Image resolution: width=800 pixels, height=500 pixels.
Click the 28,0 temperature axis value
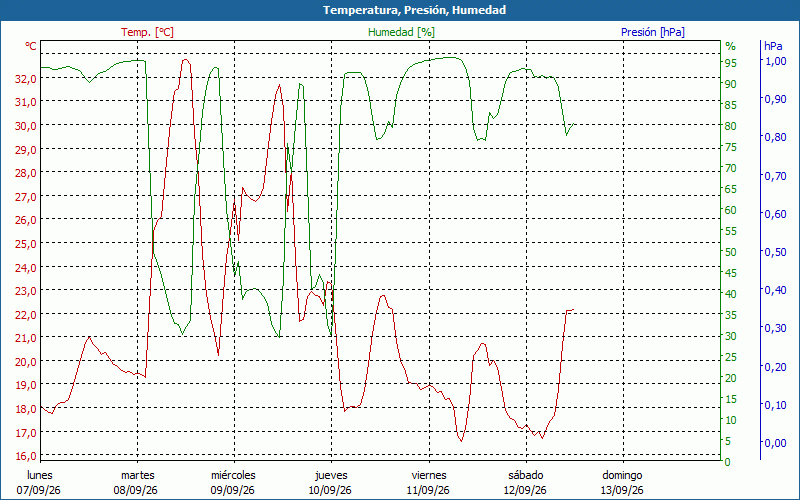(x=27, y=173)
